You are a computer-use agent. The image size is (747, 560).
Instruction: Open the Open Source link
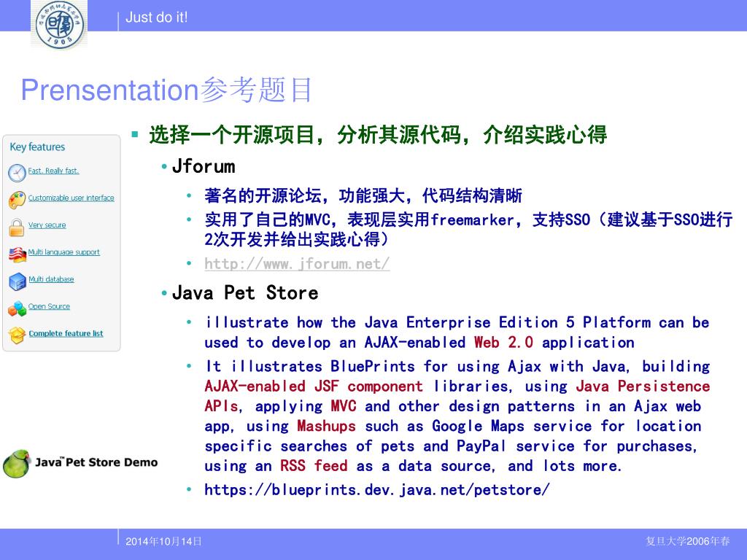tap(49, 306)
